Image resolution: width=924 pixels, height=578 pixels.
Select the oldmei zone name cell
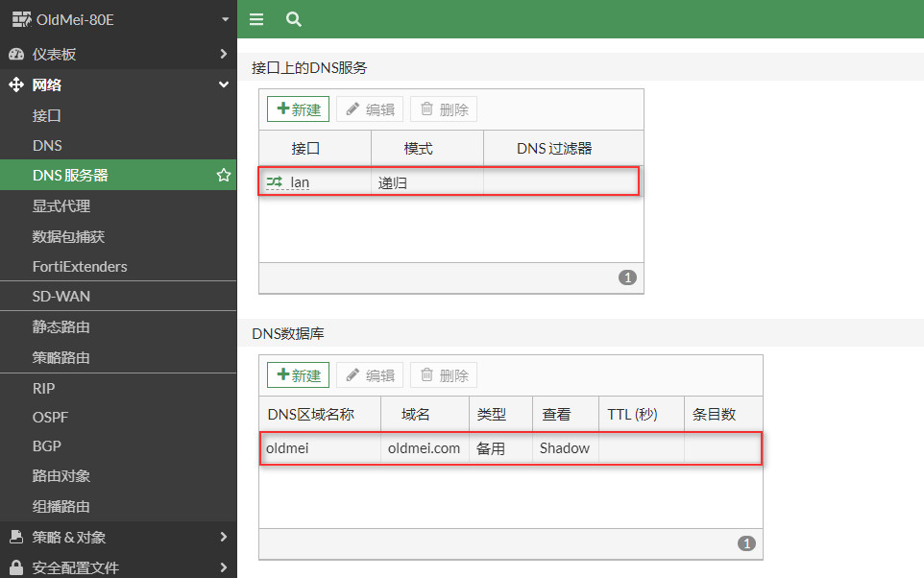coord(320,447)
